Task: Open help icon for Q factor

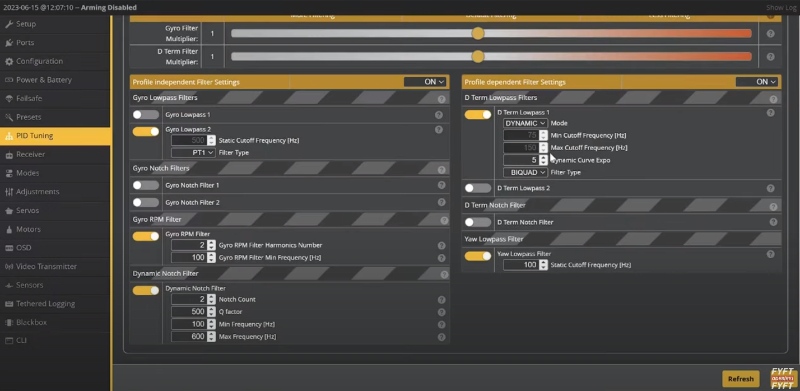Action: 441,312
